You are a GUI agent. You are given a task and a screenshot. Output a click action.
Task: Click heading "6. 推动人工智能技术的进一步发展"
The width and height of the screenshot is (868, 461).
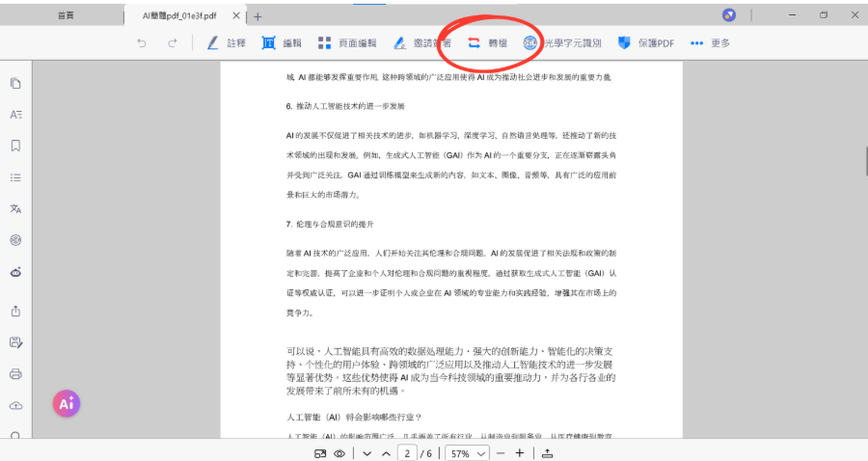[x=345, y=106]
